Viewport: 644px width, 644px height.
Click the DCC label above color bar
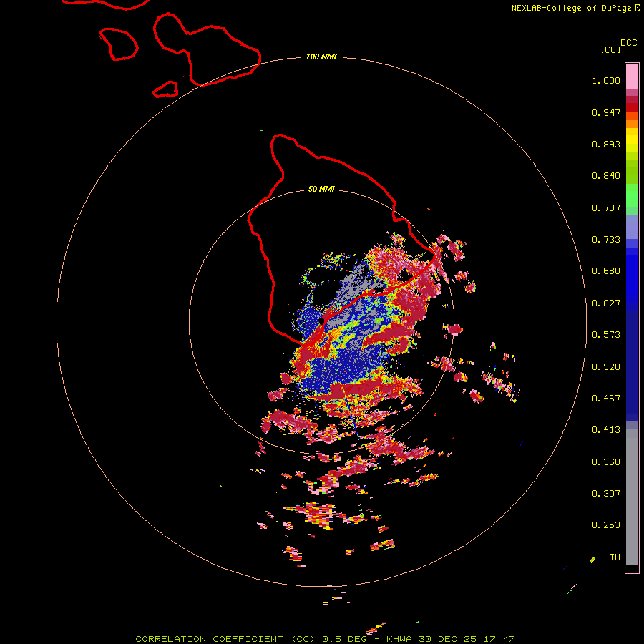[x=629, y=43]
